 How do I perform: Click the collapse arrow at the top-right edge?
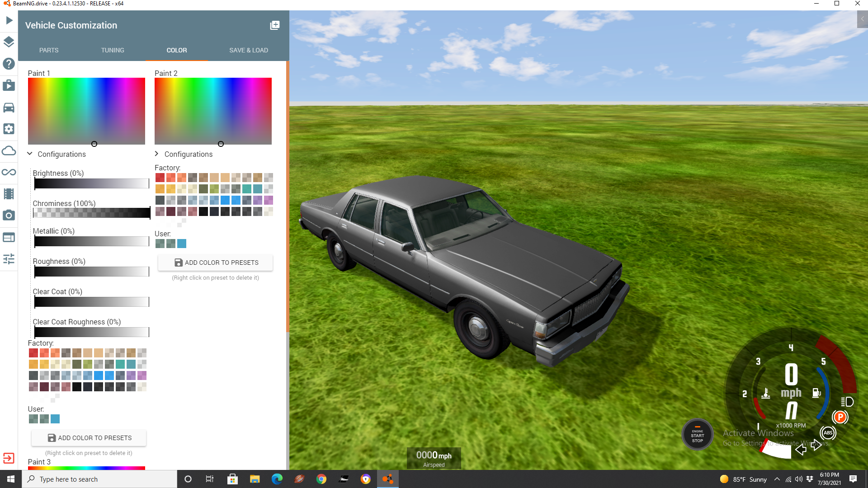[x=863, y=19]
